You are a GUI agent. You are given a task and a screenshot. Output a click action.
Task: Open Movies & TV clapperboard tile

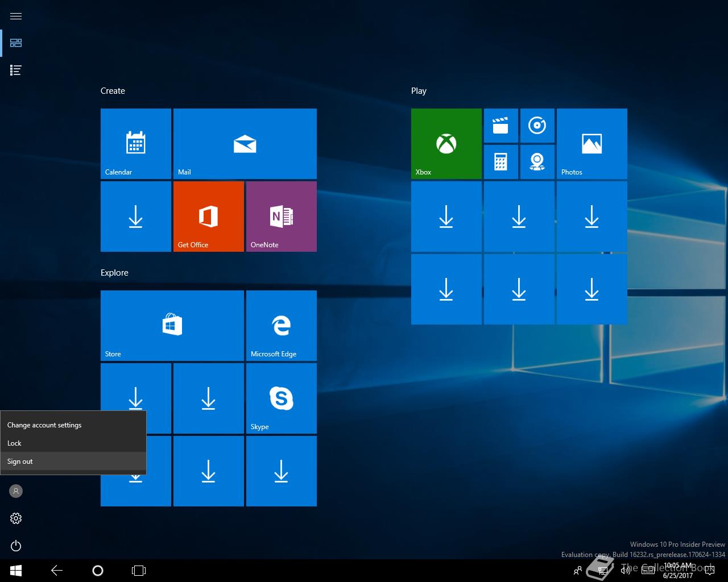point(501,126)
